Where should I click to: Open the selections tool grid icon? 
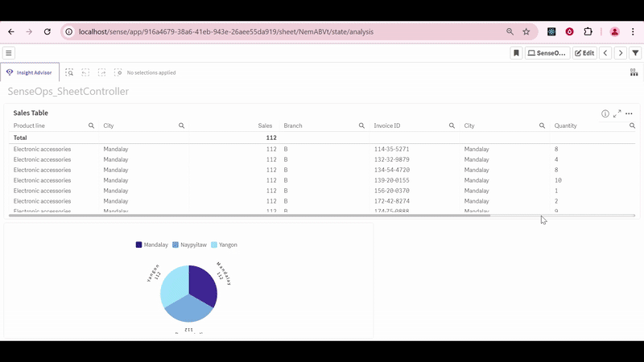pyautogui.click(x=634, y=72)
